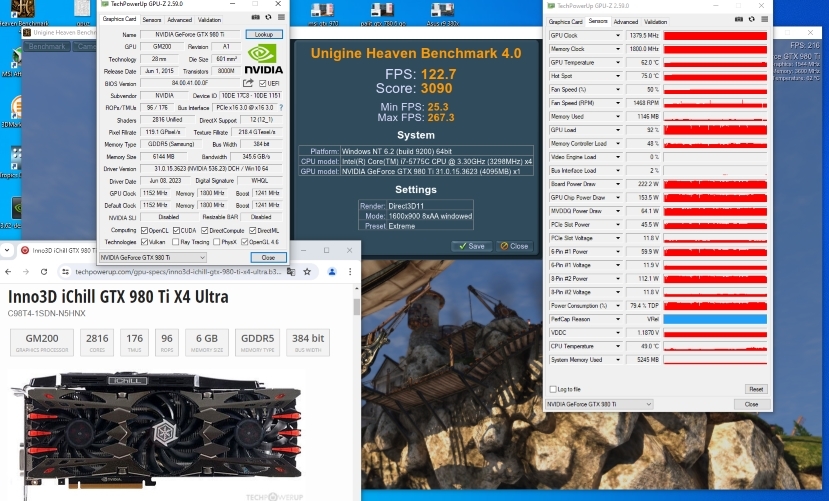The image size is (829, 501).
Task: Expand Memory Clock sensor dropdown
Action: click(x=618, y=49)
